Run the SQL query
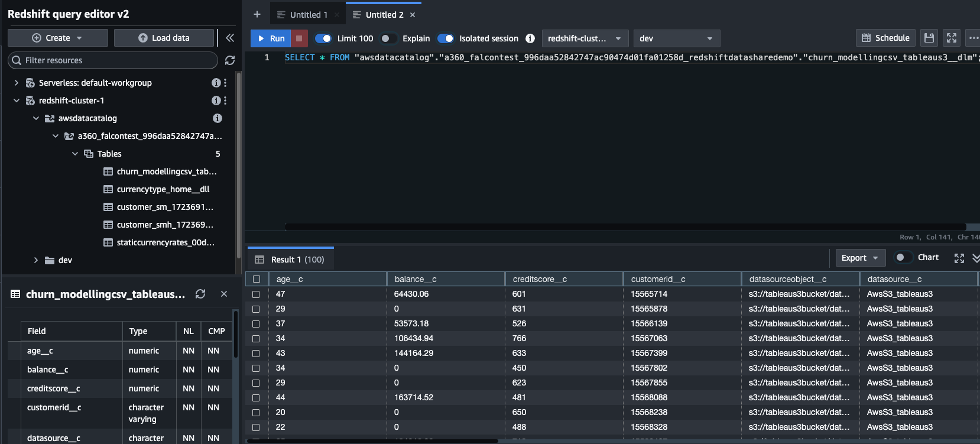 pos(271,38)
